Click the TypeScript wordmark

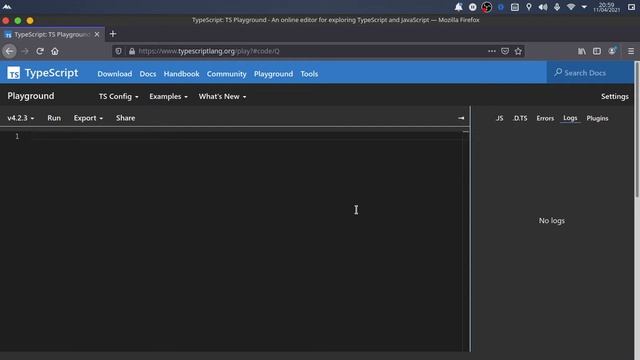[x=51, y=73]
